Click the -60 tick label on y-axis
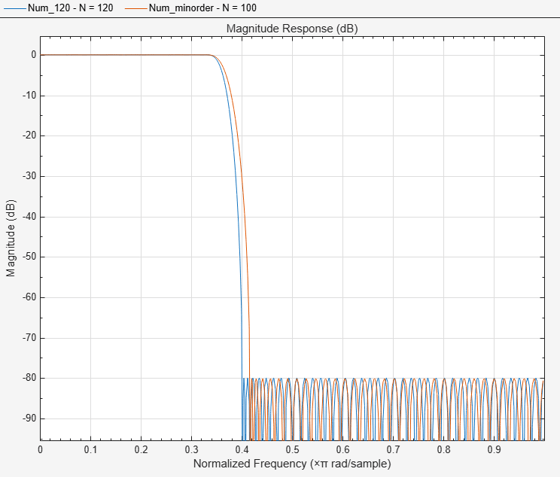The width and height of the screenshot is (560, 477). click(29, 297)
